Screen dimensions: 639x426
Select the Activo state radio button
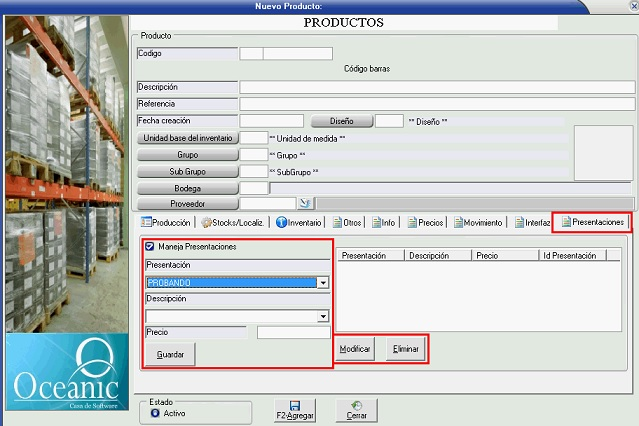[155, 412]
